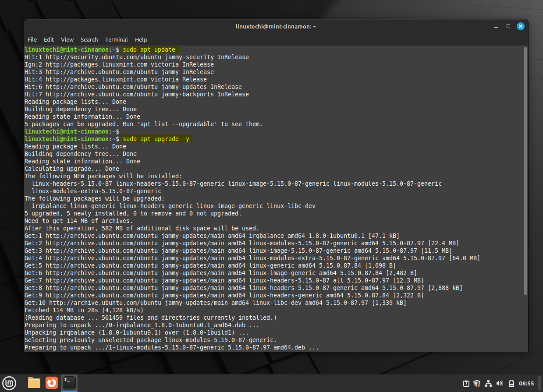Click the 'Ign:2' linuxmint victoria line

pos(119,64)
